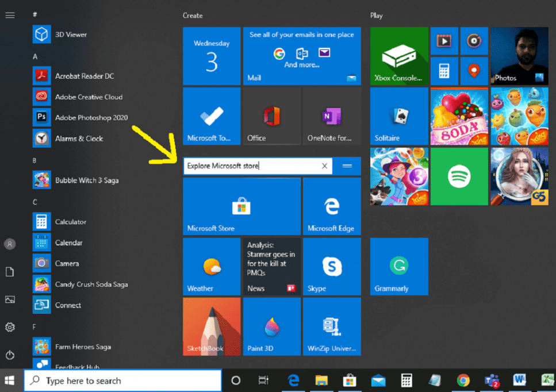
Task: Open the G5 hidden object game tile
Action: click(x=519, y=176)
